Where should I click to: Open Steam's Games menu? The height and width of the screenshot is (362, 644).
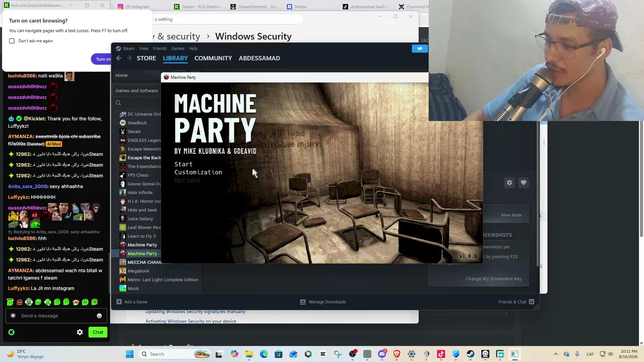click(x=178, y=48)
